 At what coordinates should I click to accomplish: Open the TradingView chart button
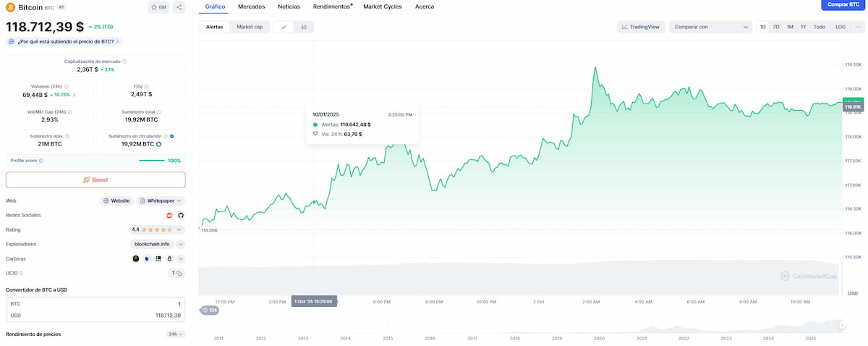pyautogui.click(x=641, y=27)
